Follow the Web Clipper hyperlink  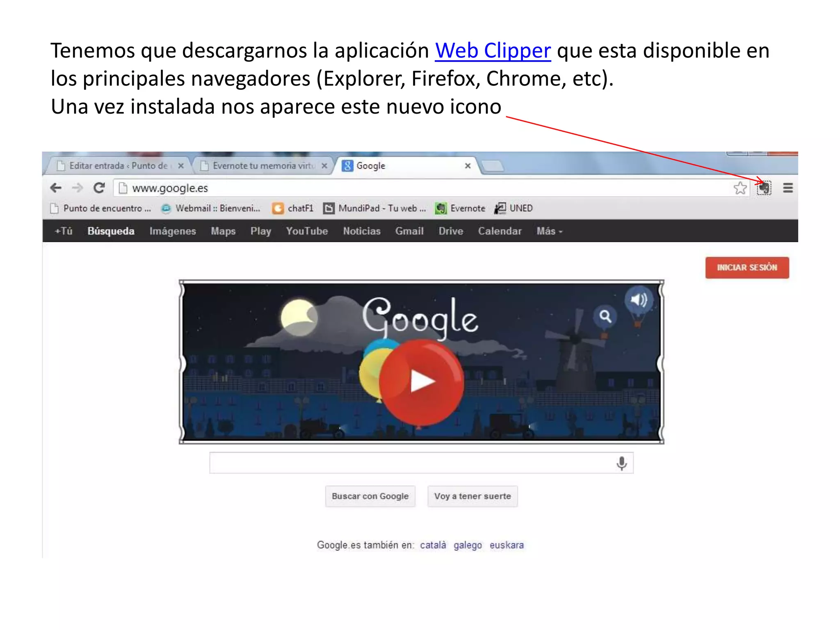pyautogui.click(x=493, y=51)
